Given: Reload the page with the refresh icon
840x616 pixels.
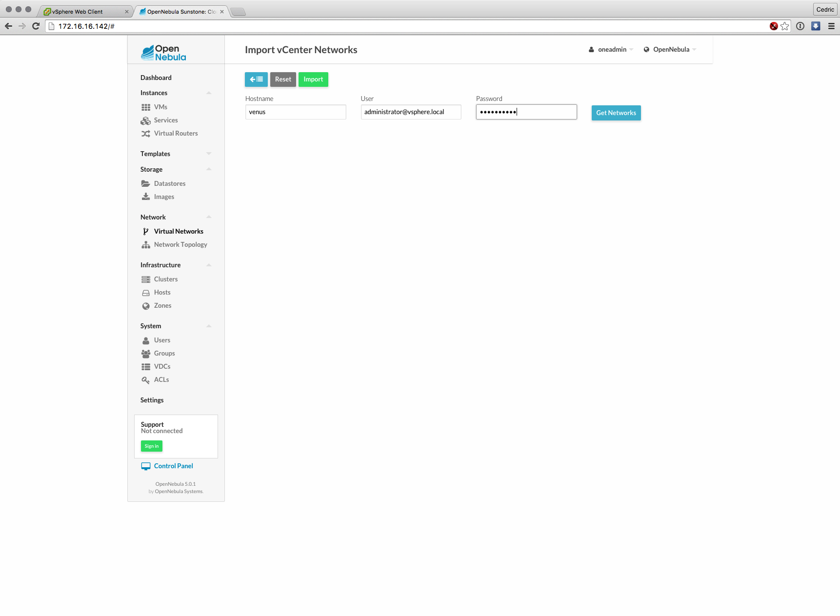Looking at the screenshot, I should tap(36, 26).
